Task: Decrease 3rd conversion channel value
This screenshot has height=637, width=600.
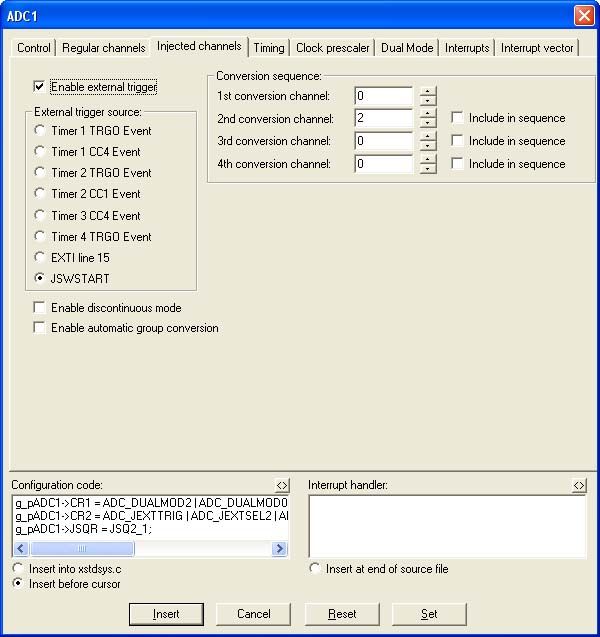Action: tap(428, 145)
